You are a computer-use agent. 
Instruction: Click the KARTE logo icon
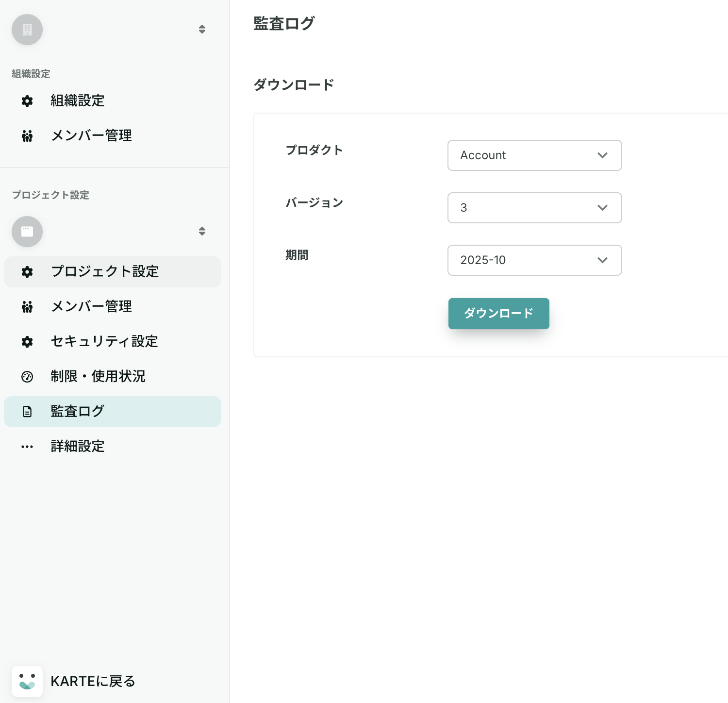[27, 682]
